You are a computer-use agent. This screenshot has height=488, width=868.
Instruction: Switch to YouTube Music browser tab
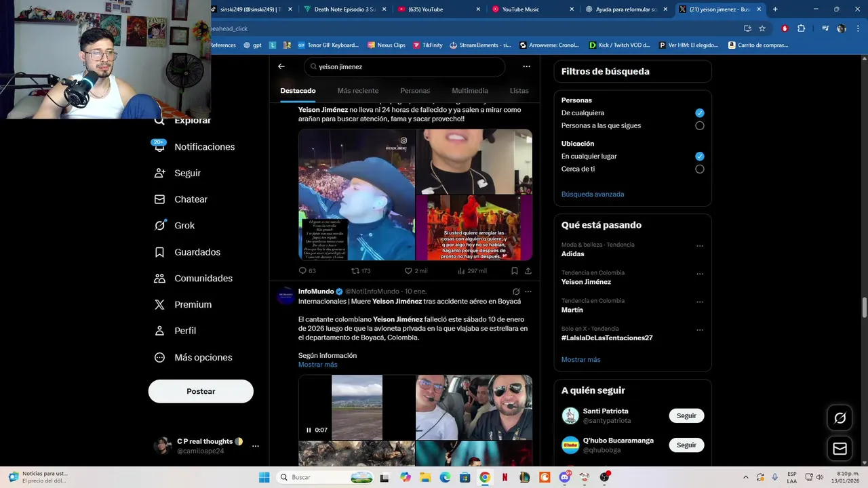pyautogui.click(x=532, y=9)
